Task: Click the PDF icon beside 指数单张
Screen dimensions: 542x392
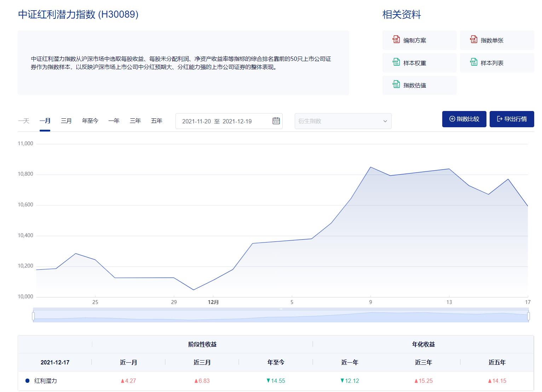Action: (473, 40)
